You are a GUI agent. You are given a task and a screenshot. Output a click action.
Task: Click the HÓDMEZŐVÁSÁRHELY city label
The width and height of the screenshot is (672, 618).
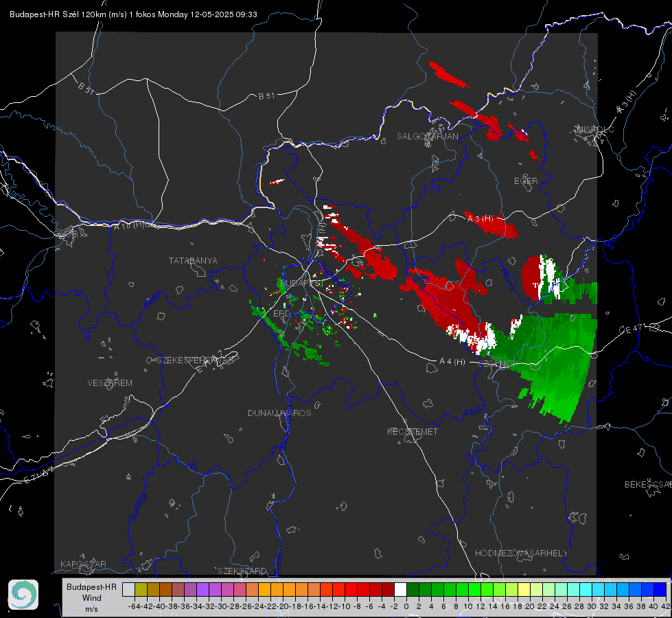click(521, 553)
